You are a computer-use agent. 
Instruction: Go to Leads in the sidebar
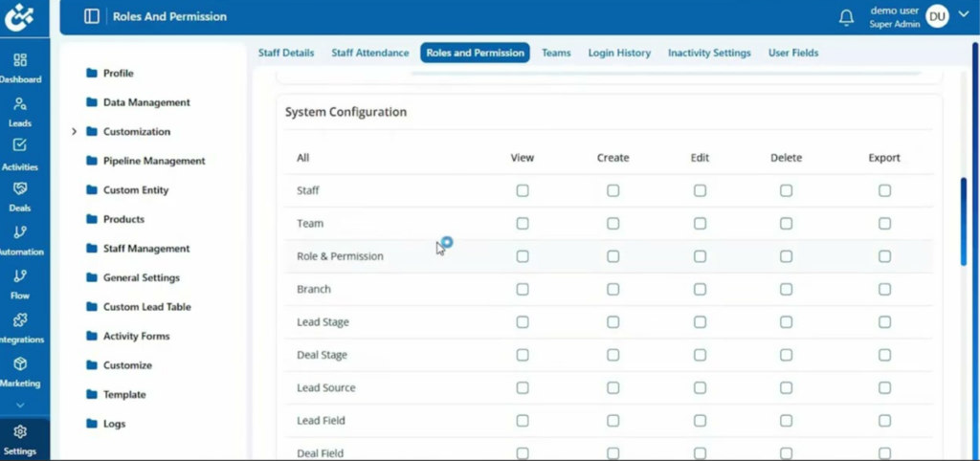pos(20,103)
